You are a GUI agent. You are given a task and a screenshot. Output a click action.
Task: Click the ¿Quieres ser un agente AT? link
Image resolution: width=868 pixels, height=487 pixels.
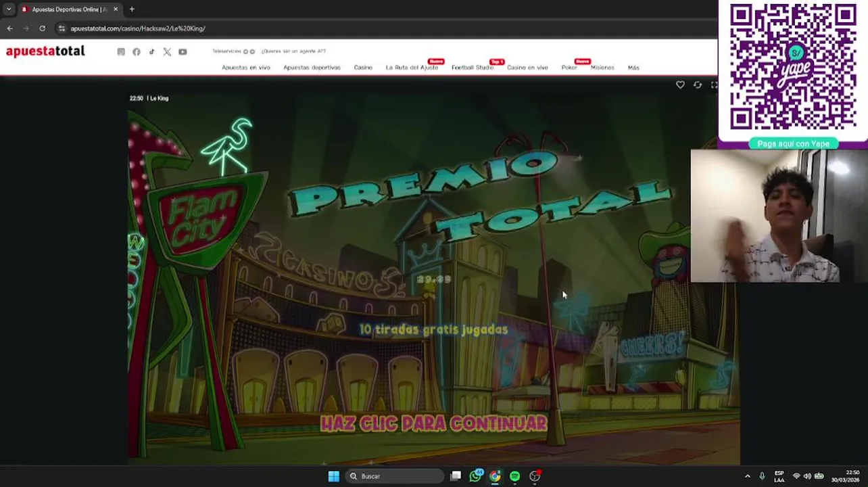[293, 51]
